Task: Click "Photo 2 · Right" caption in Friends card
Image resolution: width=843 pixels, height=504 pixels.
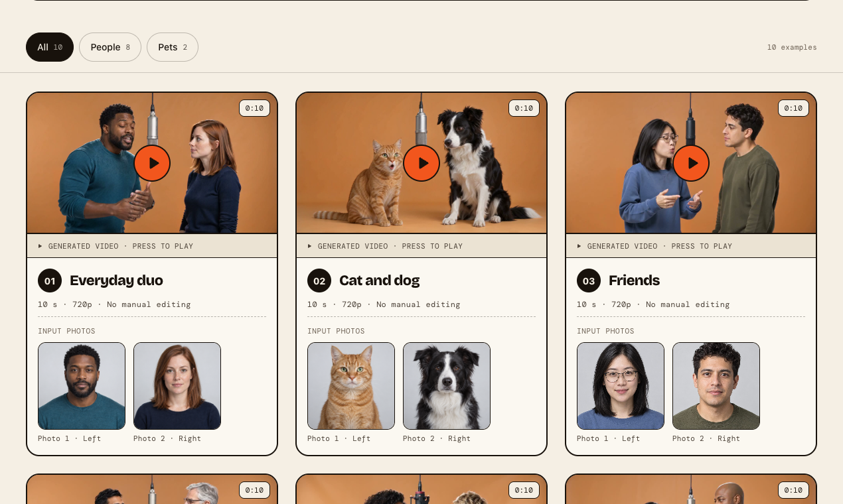Action: (706, 438)
